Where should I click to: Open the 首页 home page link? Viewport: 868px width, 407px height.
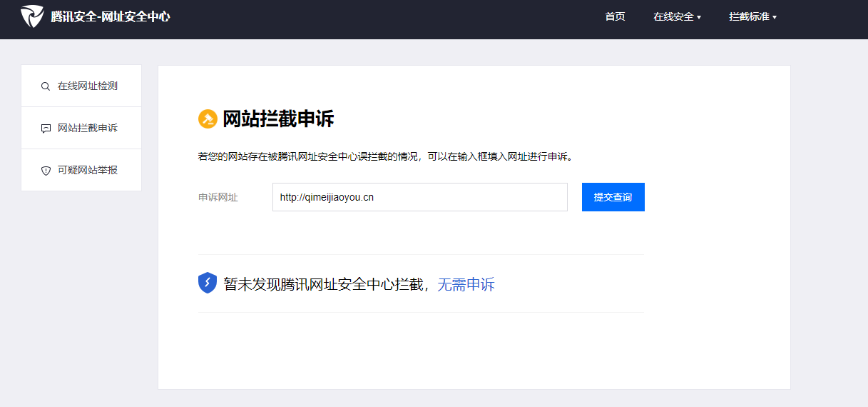(x=615, y=16)
